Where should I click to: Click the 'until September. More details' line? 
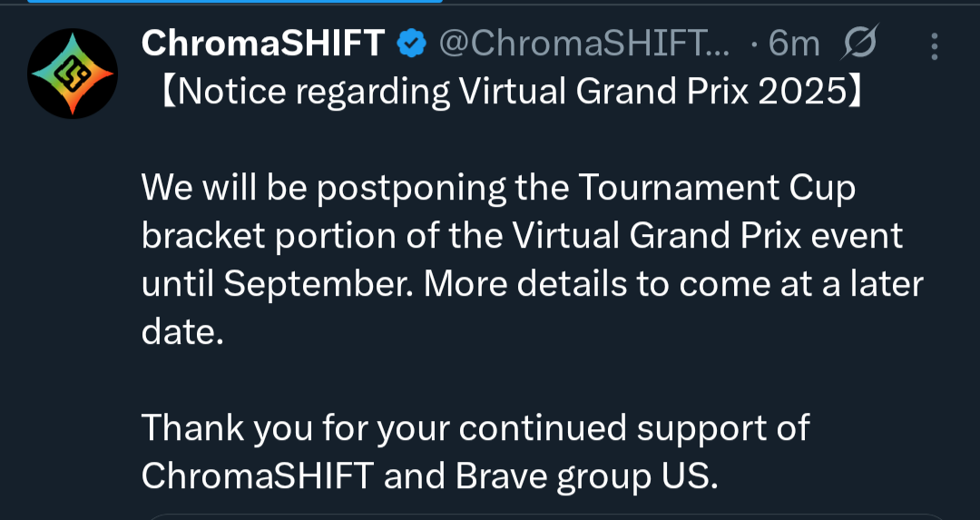(x=533, y=284)
